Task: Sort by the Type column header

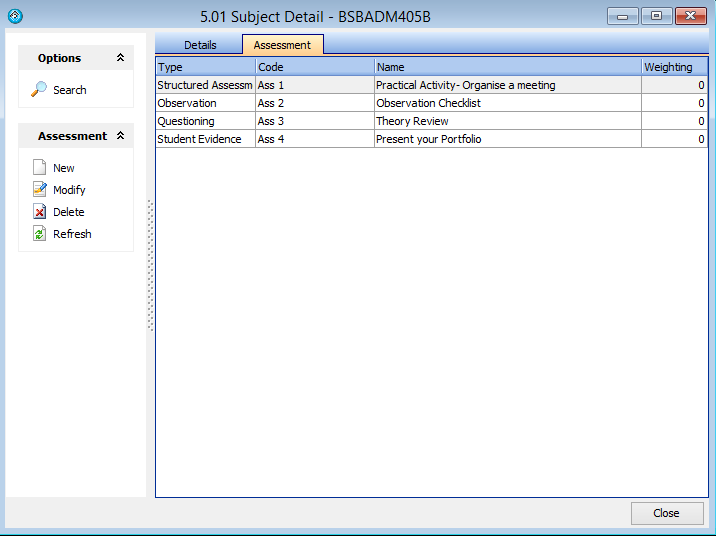Action: tap(205, 67)
